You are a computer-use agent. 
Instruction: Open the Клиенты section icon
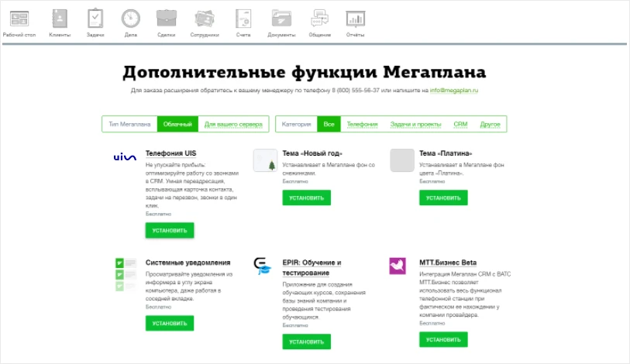point(60,19)
